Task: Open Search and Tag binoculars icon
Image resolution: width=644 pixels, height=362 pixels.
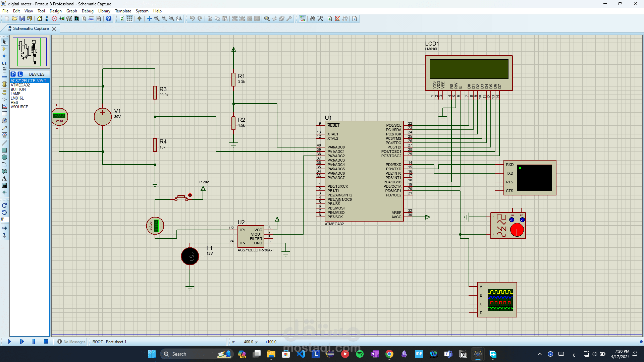Action: click(313, 18)
